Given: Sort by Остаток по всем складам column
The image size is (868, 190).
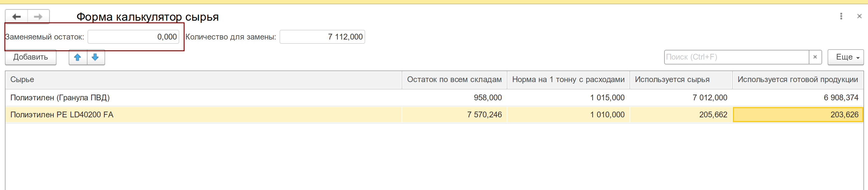Looking at the screenshot, I should (454, 80).
